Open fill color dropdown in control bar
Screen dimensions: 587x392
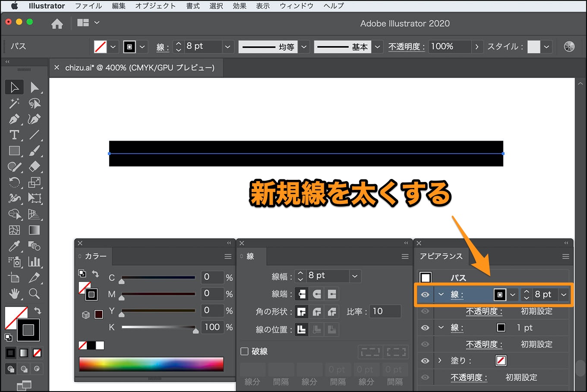(x=113, y=47)
